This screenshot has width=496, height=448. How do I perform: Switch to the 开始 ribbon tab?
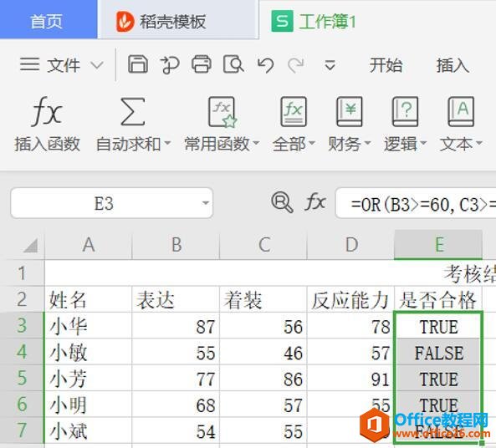386,65
